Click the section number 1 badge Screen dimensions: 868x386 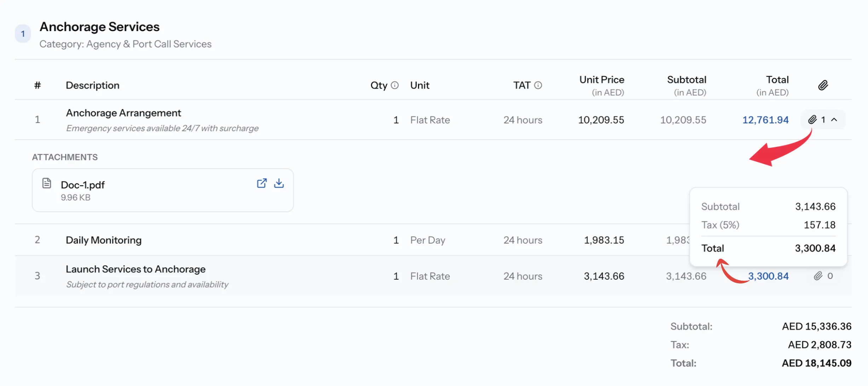23,34
